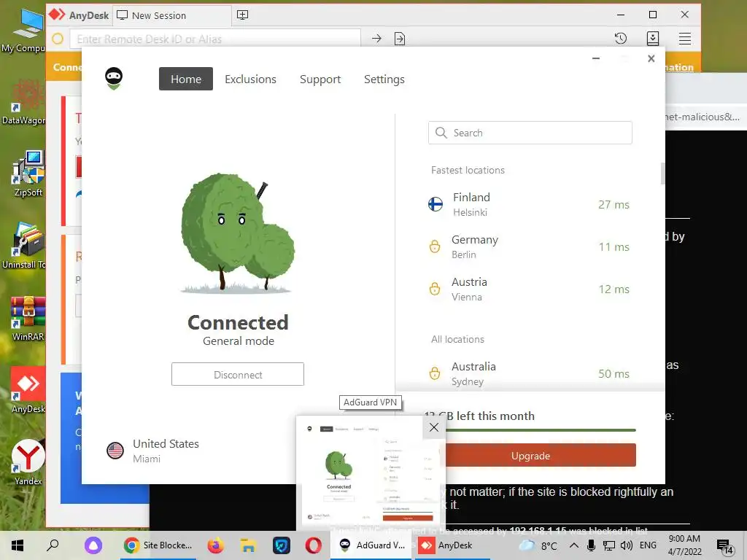Click the 12 ms ping for Austria
Viewport: 747px width, 560px height.
pyautogui.click(x=614, y=289)
